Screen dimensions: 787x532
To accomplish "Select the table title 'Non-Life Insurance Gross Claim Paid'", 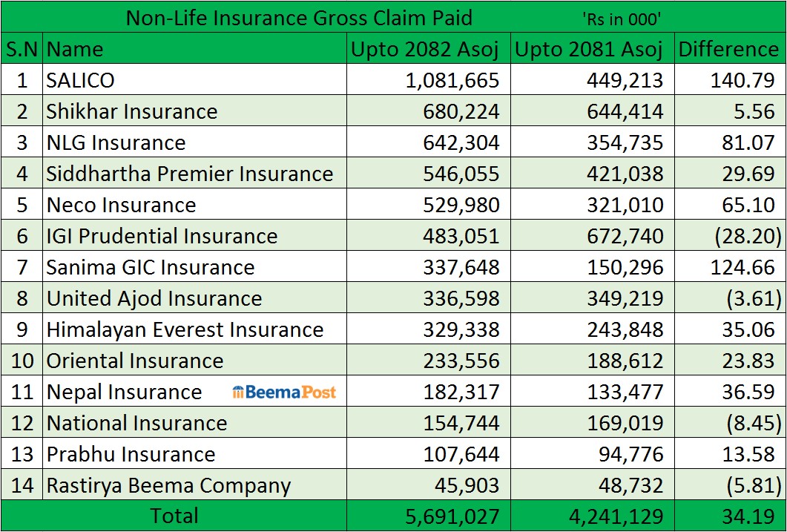I will (x=299, y=17).
